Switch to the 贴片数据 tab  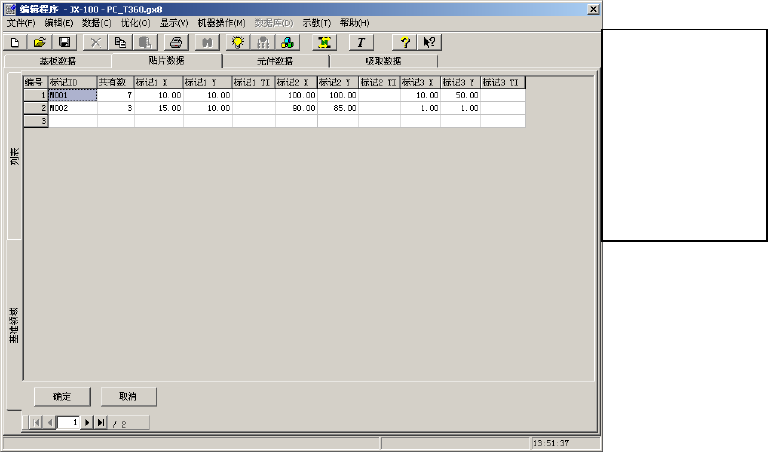[167, 60]
